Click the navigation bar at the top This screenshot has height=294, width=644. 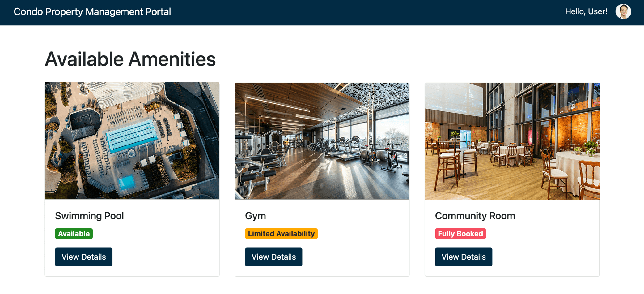click(x=322, y=12)
